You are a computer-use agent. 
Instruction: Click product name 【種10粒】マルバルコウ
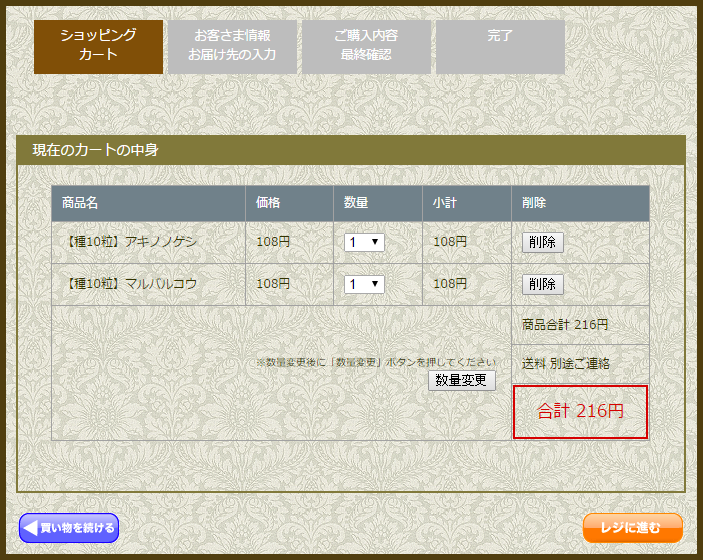coord(130,284)
